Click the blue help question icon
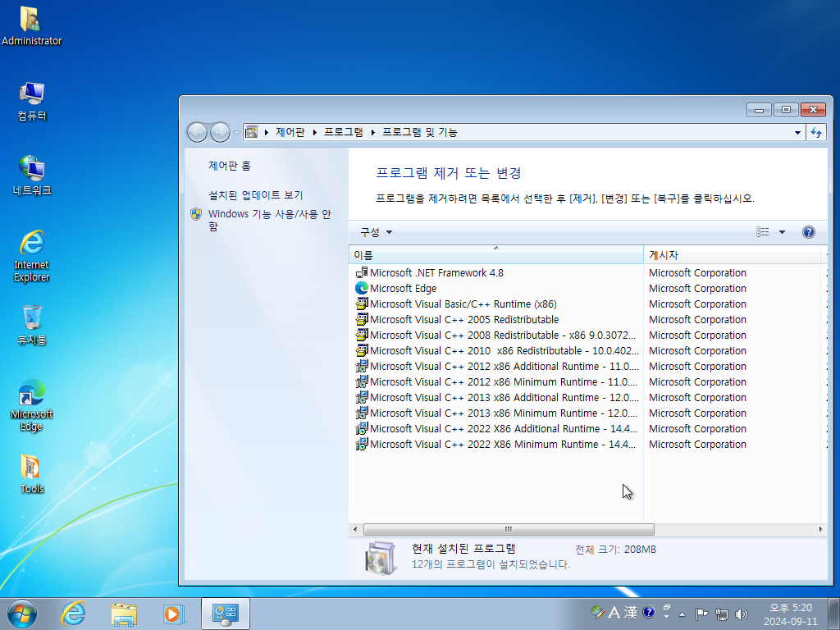Image resolution: width=840 pixels, height=630 pixels. tap(808, 232)
